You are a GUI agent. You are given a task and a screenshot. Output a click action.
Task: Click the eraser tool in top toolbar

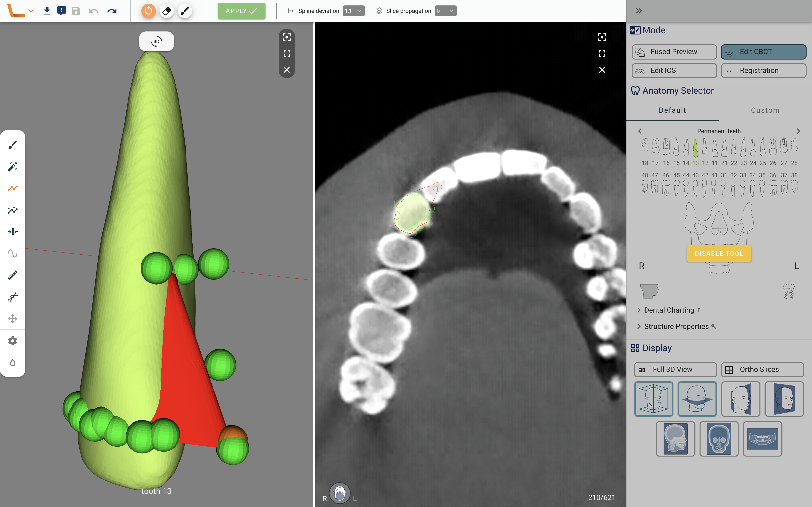coord(167,11)
